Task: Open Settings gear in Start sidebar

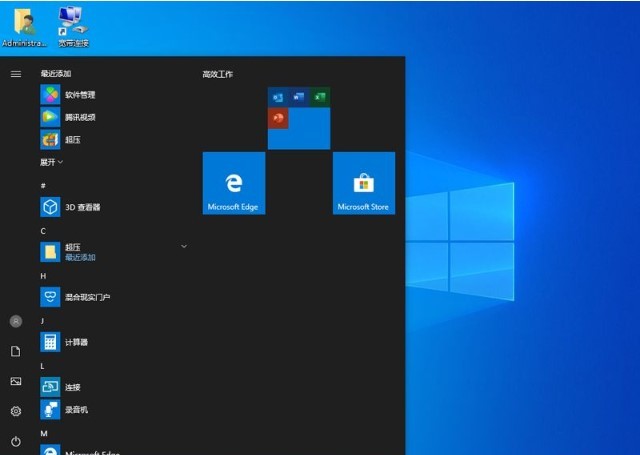Action: pyautogui.click(x=16, y=411)
